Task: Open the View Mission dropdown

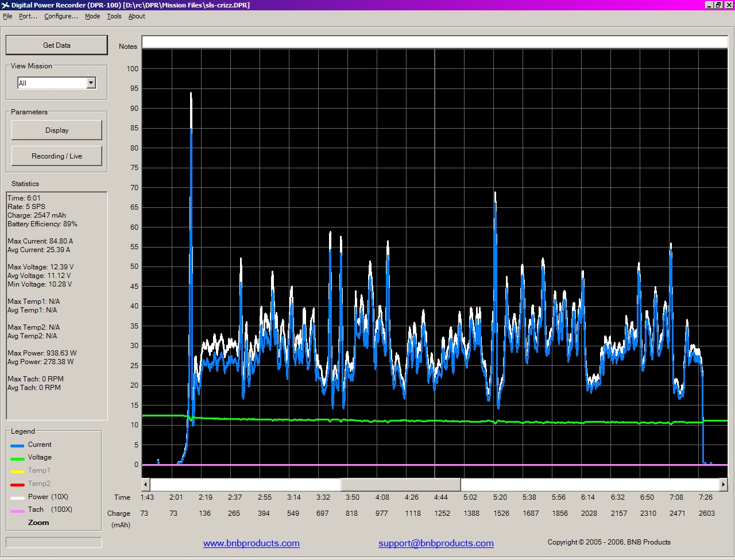Action: click(x=91, y=83)
